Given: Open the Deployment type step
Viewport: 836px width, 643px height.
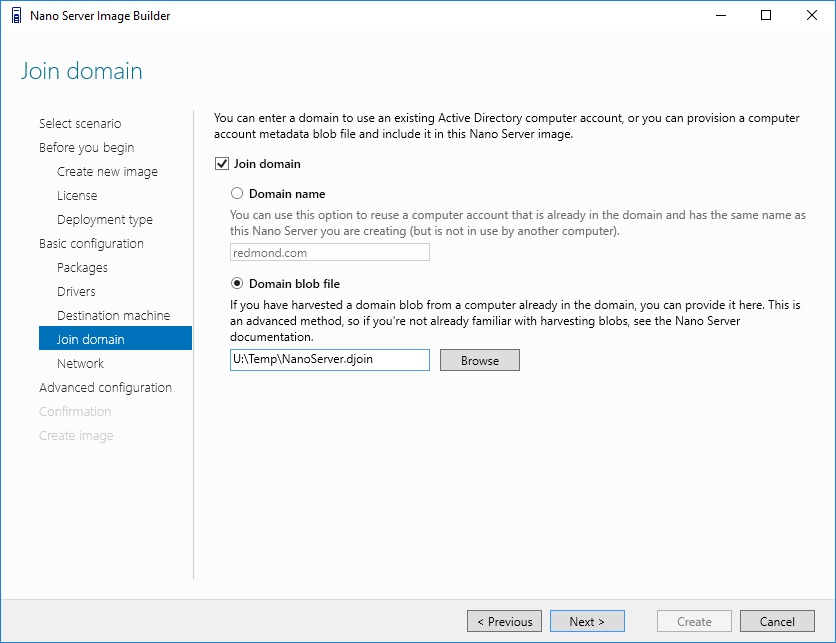Looking at the screenshot, I should point(105,220).
